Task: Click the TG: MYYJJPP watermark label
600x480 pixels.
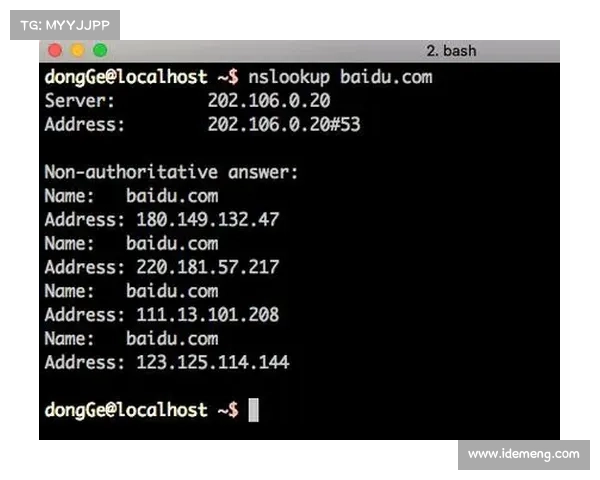Action: click(x=65, y=25)
